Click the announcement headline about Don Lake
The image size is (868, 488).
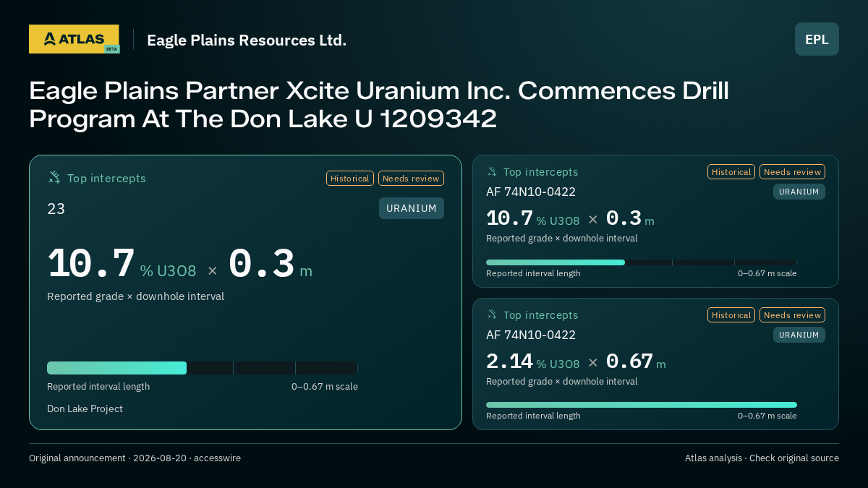[379, 104]
